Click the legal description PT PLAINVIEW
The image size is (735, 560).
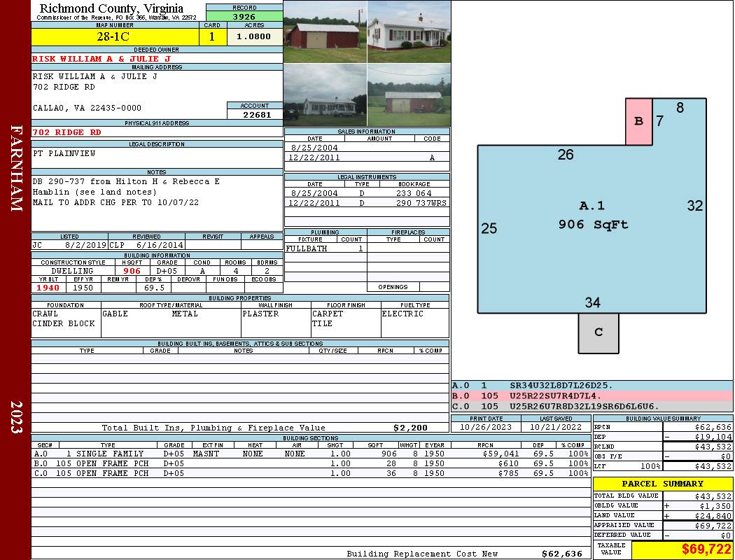(64, 153)
